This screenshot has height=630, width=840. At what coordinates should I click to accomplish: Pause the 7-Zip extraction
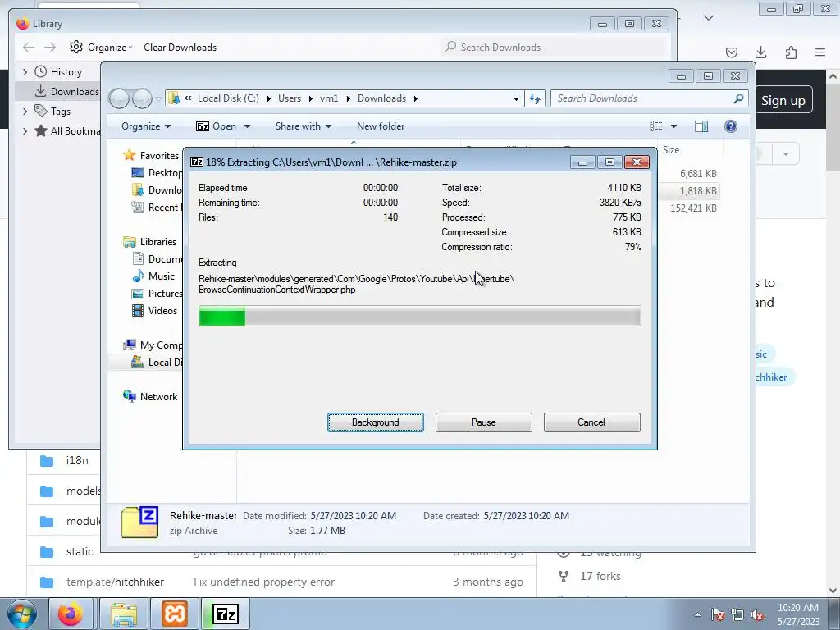(x=484, y=422)
